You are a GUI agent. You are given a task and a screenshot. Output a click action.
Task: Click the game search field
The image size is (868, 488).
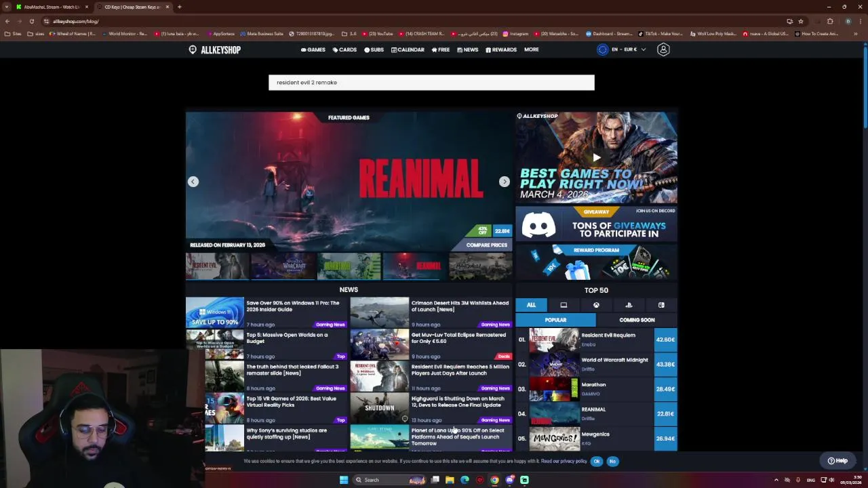tap(431, 83)
